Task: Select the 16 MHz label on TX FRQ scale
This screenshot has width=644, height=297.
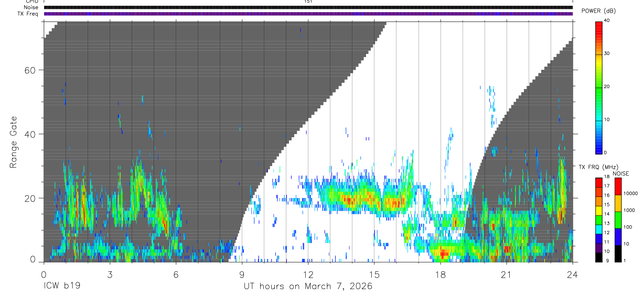Action: click(606, 195)
